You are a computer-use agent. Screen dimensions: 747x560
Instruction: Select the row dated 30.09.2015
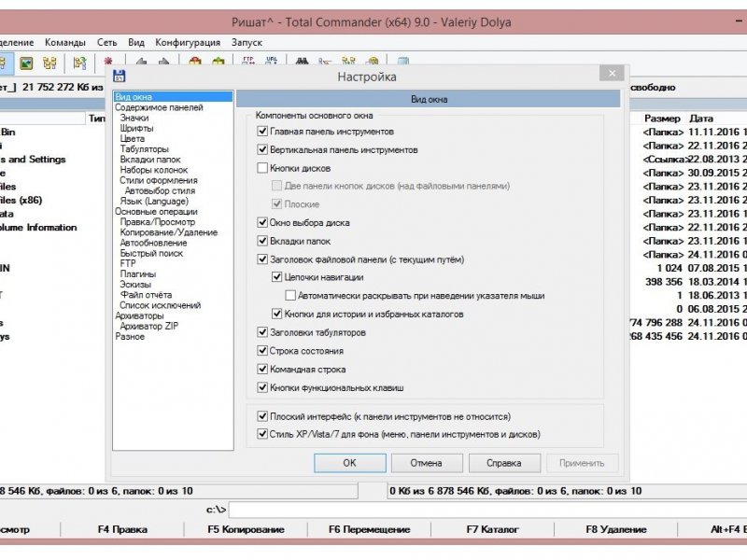pyautogui.click(x=688, y=173)
